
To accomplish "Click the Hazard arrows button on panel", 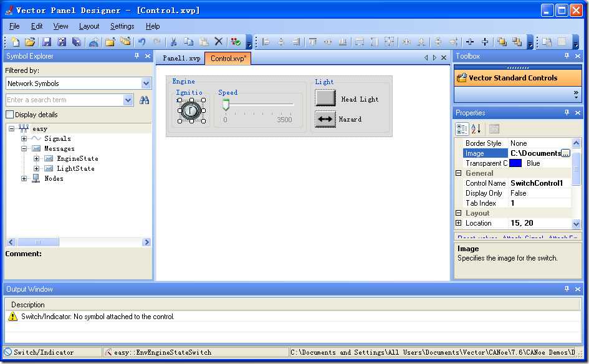I will pos(325,120).
